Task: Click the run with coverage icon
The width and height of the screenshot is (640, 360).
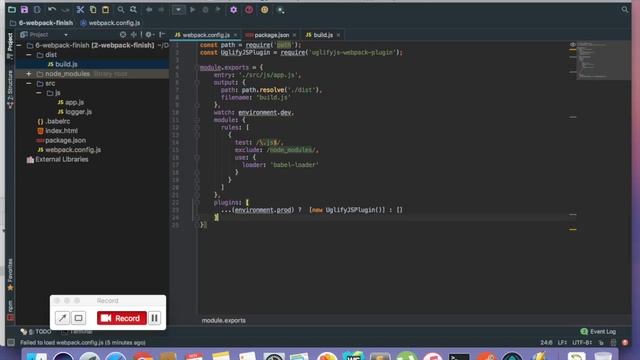Action: point(218,9)
